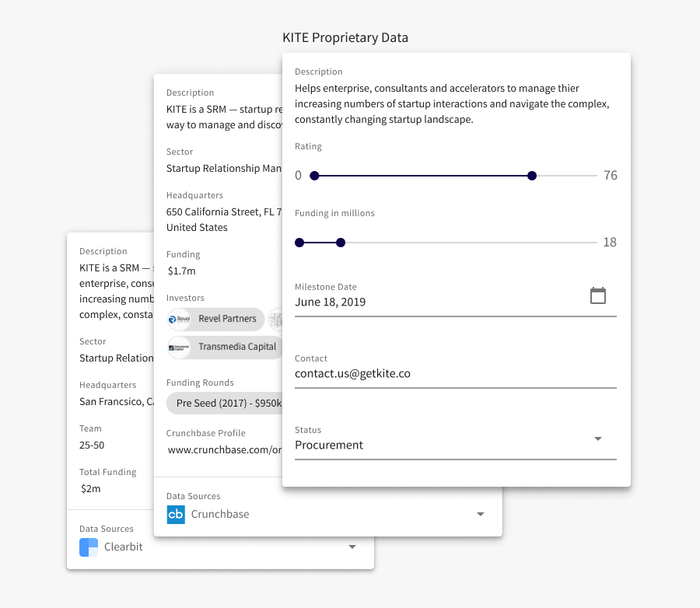This screenshot has width=700, height=608.
Task: Click the Pre Seed (2017) funding round chip
Action: point(225,403)
